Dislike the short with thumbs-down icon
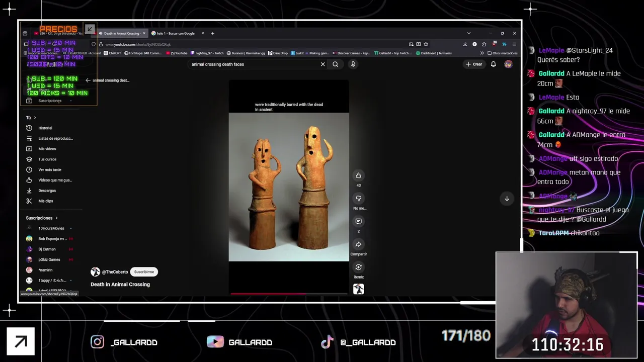Image resolution: width=644 pixels, height=362 pixels. (358, 199)
